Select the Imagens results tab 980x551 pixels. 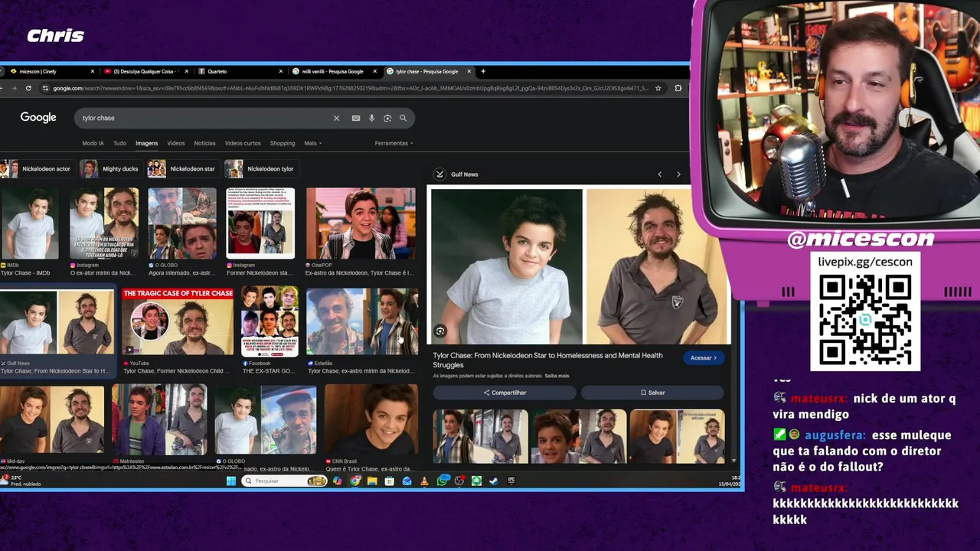(x=146, y=143)
